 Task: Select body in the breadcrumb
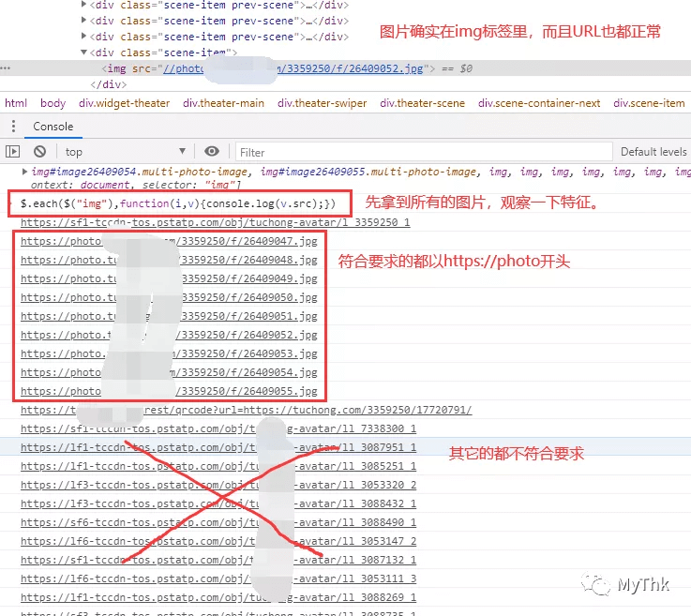point(53,103)
